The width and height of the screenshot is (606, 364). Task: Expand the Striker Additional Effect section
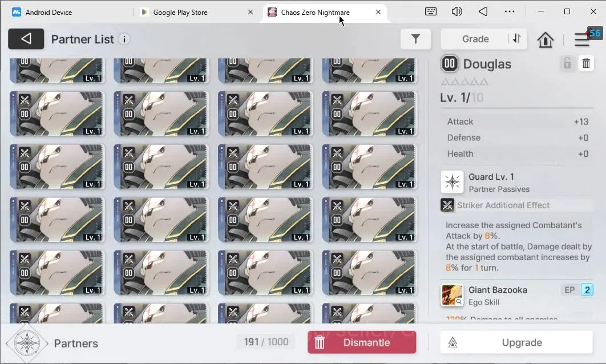click(516, 205)
